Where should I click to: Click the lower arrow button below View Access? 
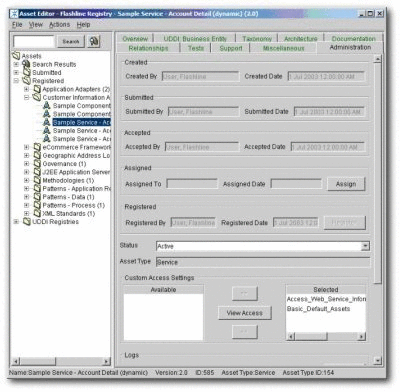(245, 332)
